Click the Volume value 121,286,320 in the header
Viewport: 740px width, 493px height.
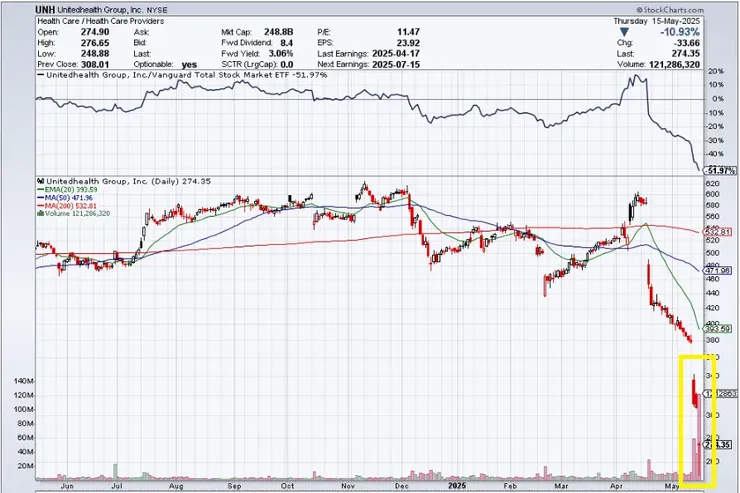pos(674,65)
